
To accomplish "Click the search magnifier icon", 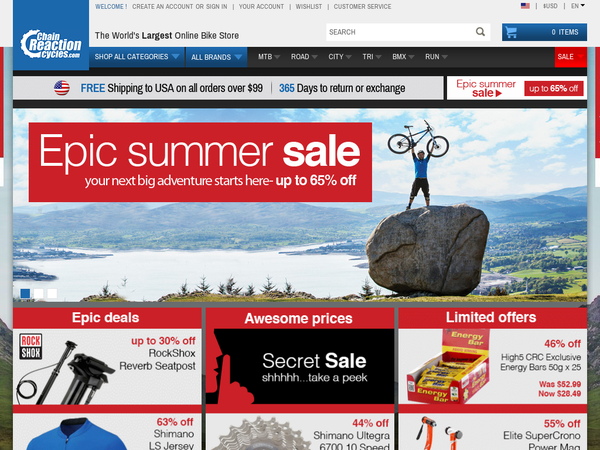I will point(480,32).
